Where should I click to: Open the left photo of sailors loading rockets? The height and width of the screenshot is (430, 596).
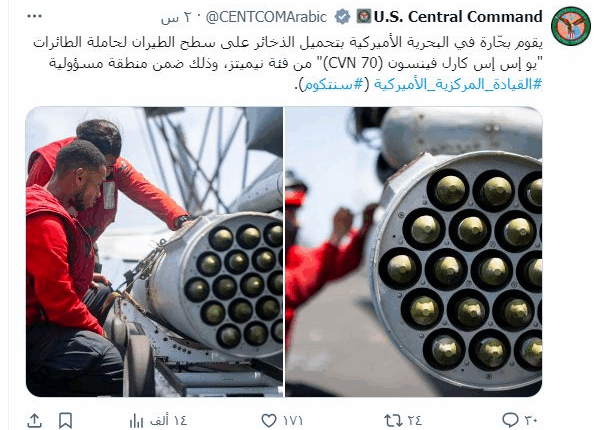154,252
